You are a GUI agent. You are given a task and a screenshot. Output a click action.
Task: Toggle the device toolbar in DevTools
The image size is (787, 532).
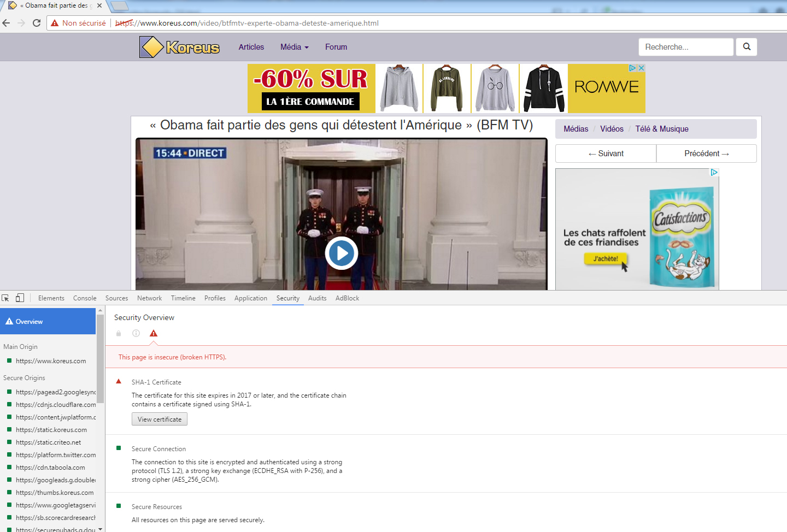[20, 298]
